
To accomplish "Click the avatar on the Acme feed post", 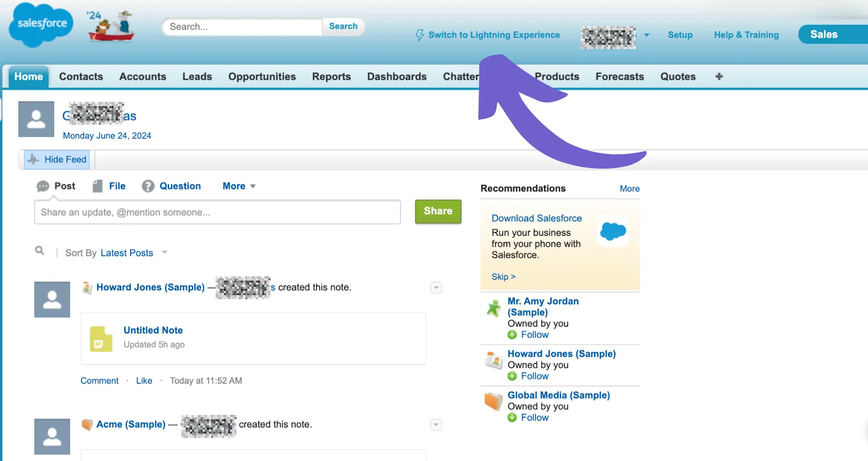I will pyautogui.click(x=52, y=437).
